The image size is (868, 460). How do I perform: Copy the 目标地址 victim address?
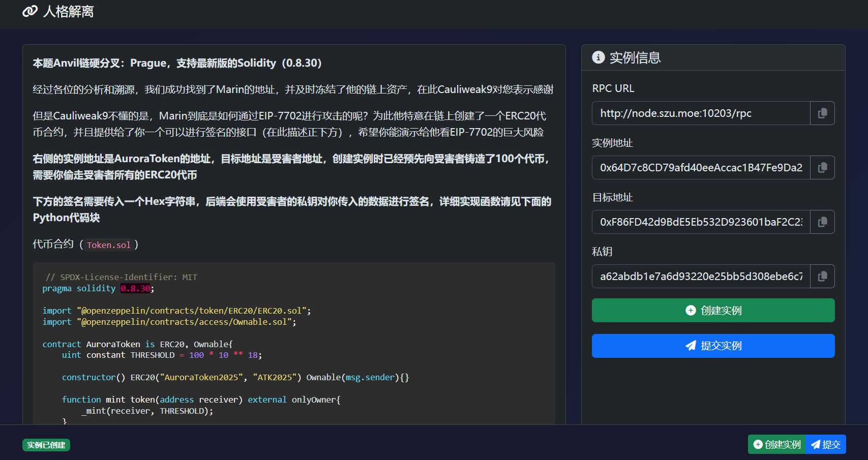tap(822, 222)
